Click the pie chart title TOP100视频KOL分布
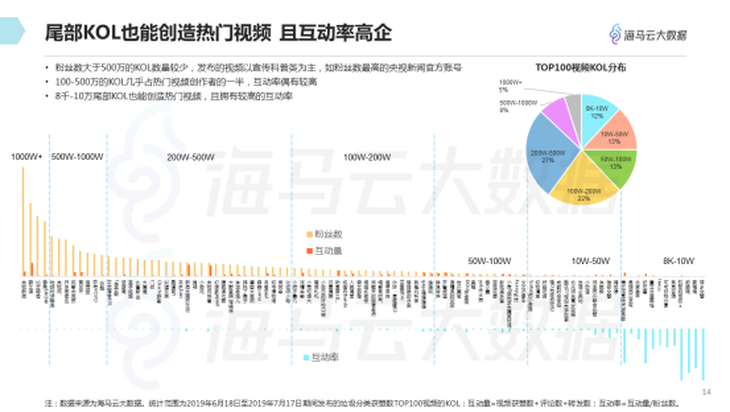 click(x=580, y=68)
